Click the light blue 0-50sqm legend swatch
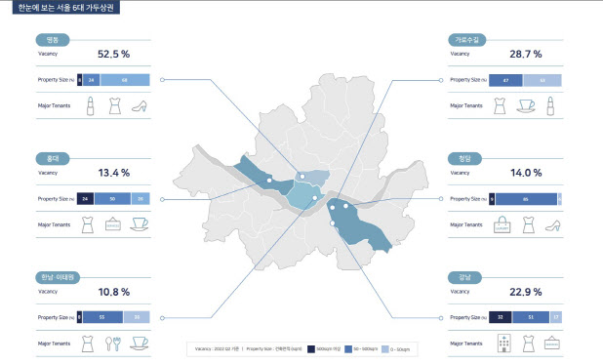Viewport: 603px width, 364px height. pyautogui.click(x=385, y=349)
